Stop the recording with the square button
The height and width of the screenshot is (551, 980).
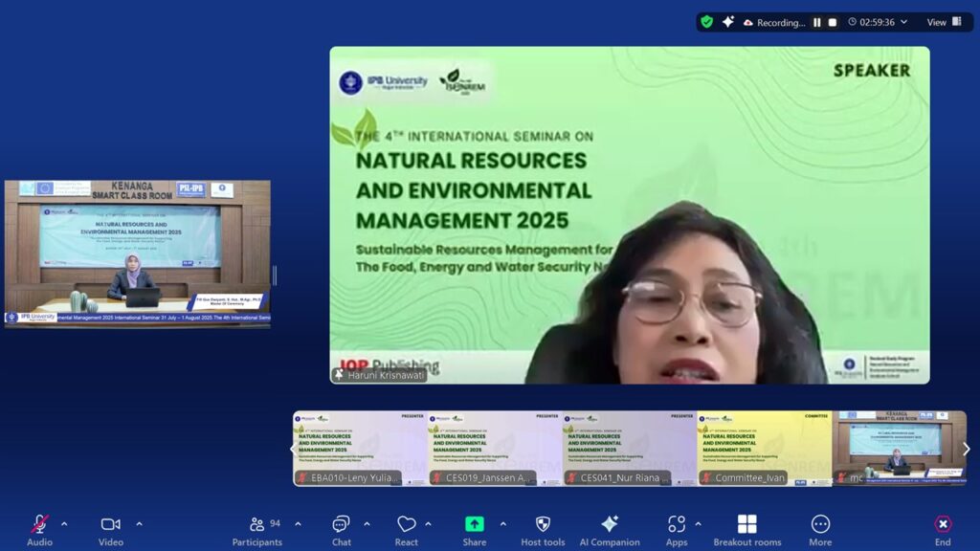pos(833,22)
